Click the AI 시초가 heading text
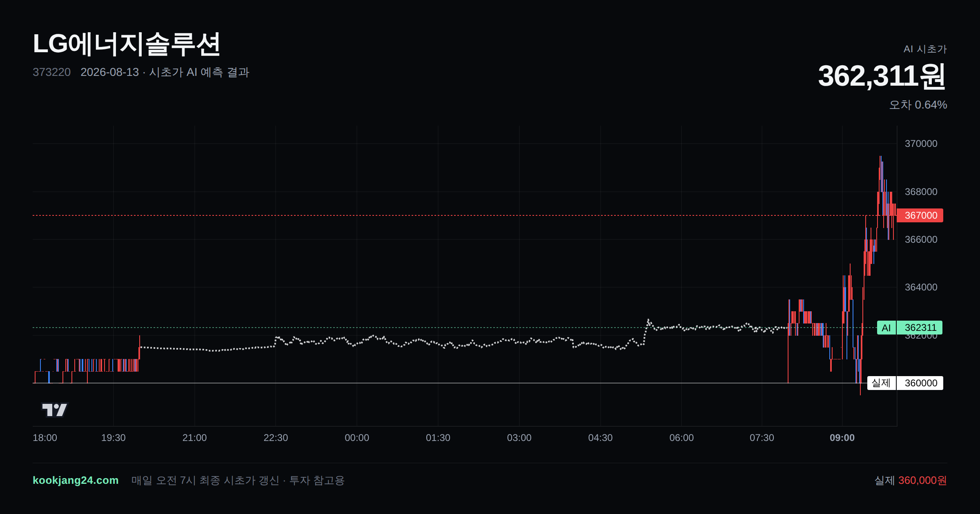The width and height of the screenshot is (980, 514). click(925, 49)
